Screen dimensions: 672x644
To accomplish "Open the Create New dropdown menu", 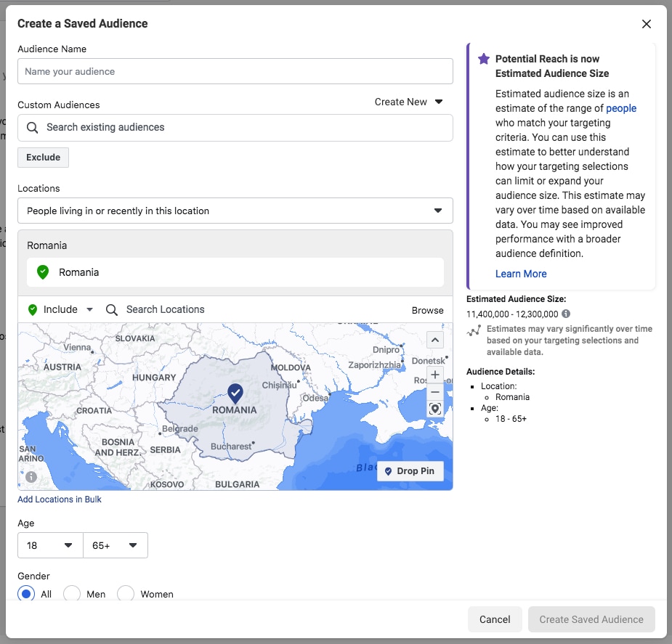I will (408, 102).
